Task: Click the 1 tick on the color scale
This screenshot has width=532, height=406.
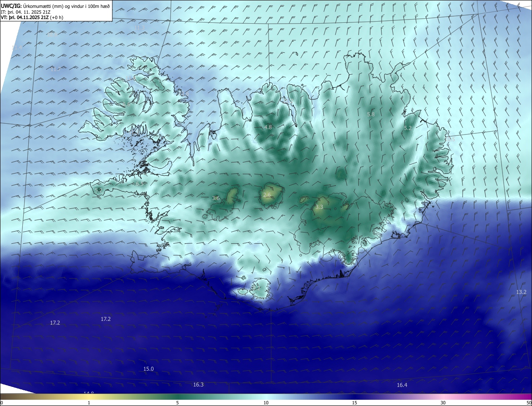Action: click(89, 403)
